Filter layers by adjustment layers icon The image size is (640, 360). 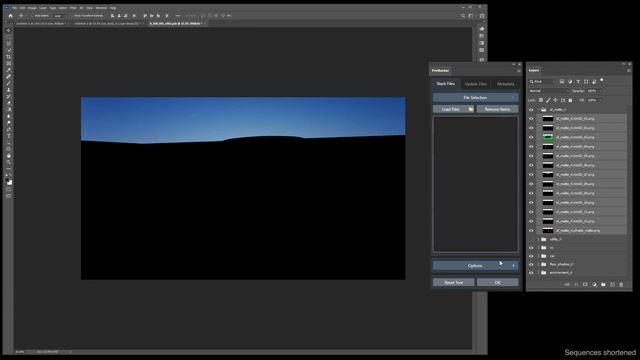[570, 82]
